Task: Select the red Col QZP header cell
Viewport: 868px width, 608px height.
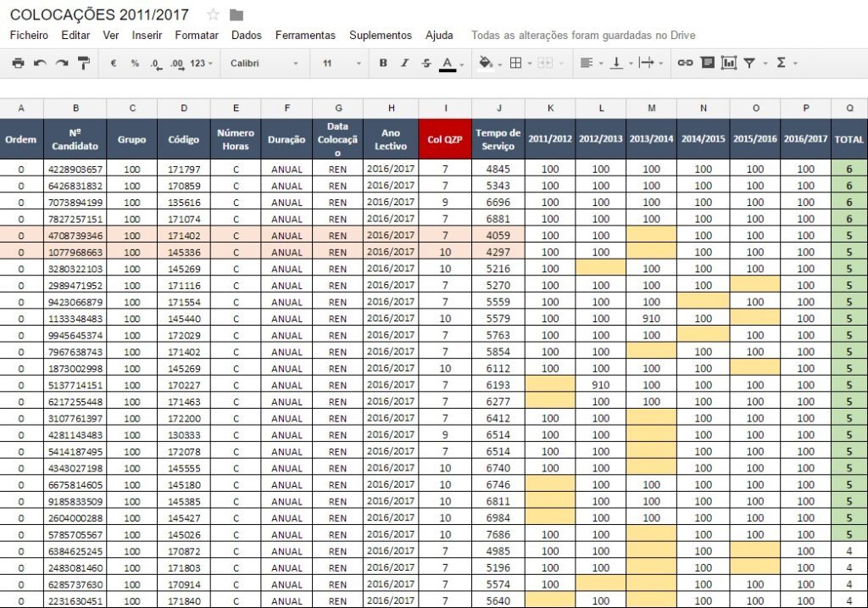Action: [x=444, y=139]
